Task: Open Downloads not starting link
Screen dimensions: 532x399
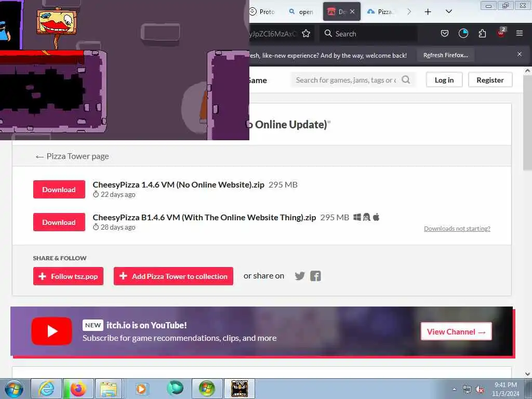Action: [x=457, y=229]
